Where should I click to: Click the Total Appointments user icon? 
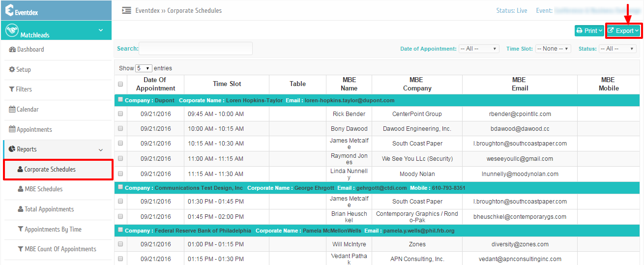tap(21, 209)
